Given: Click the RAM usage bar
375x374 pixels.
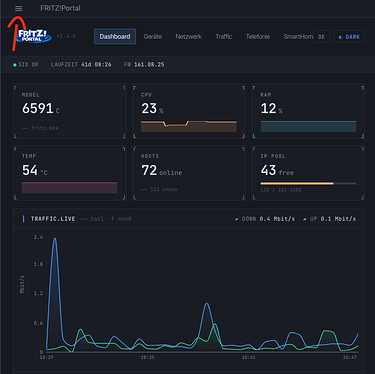Looking at the screenshot, I should click(x=308, y=126).
